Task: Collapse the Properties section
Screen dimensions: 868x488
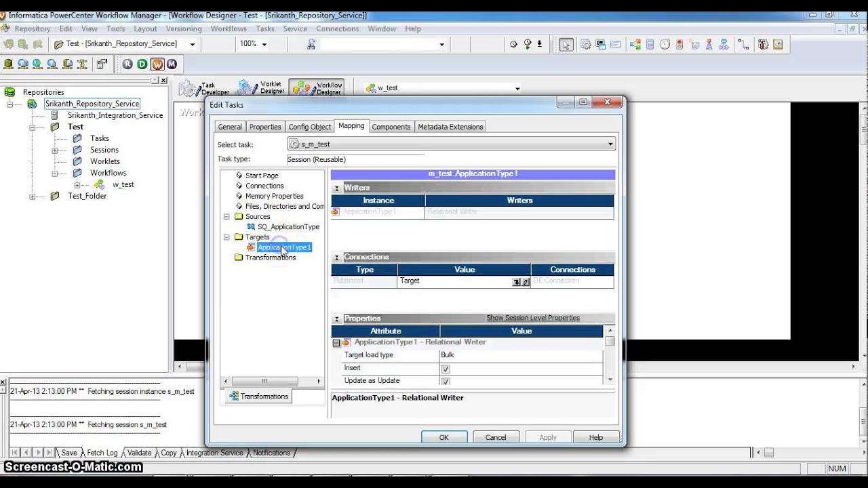Action: click(336, 319)
